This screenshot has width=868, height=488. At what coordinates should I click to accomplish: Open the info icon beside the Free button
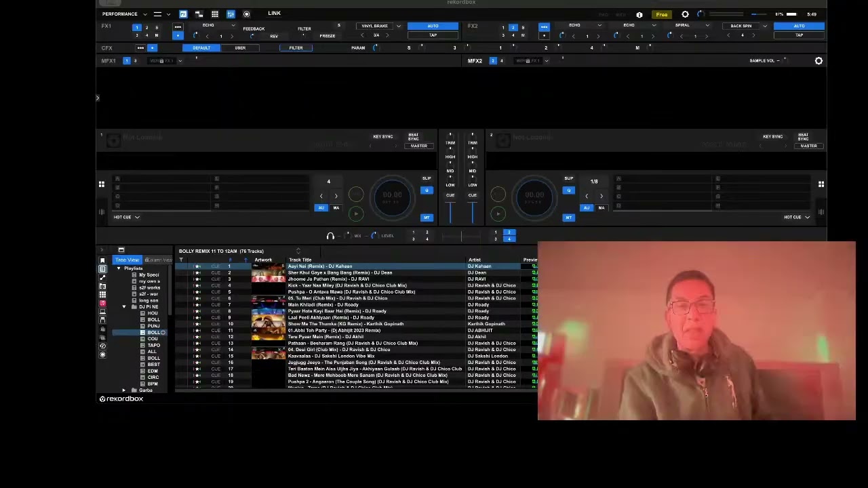coord(639,14)
